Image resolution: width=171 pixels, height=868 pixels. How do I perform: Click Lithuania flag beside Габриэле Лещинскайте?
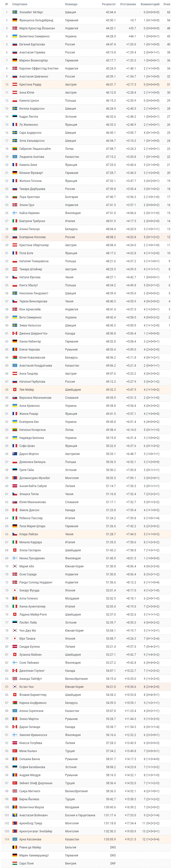15,149
